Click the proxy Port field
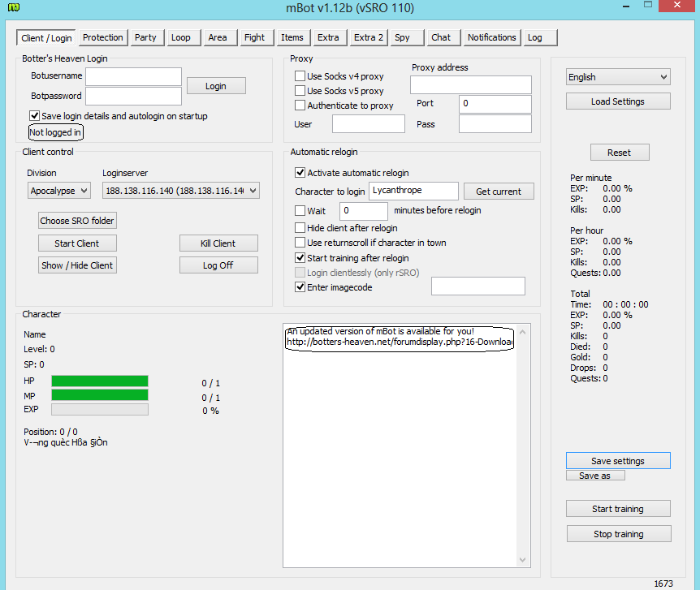This screenshot has height=590, width=700. point(495,104)
